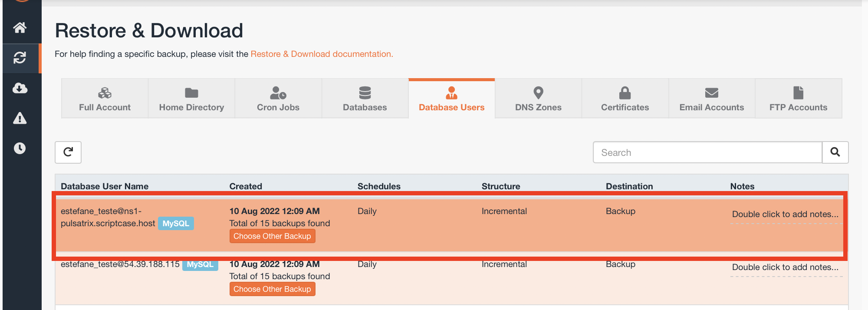Switch to the Full Account tab

coord(105,99)
